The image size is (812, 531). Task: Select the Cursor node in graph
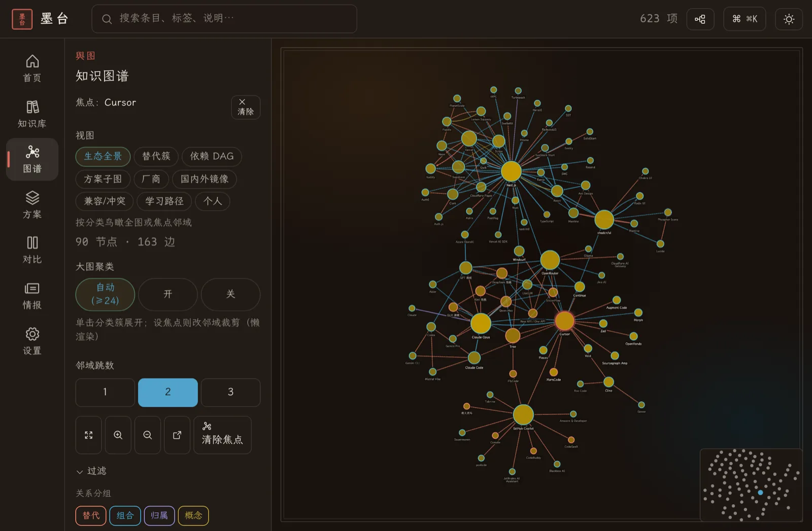click(x=564, y=321)
